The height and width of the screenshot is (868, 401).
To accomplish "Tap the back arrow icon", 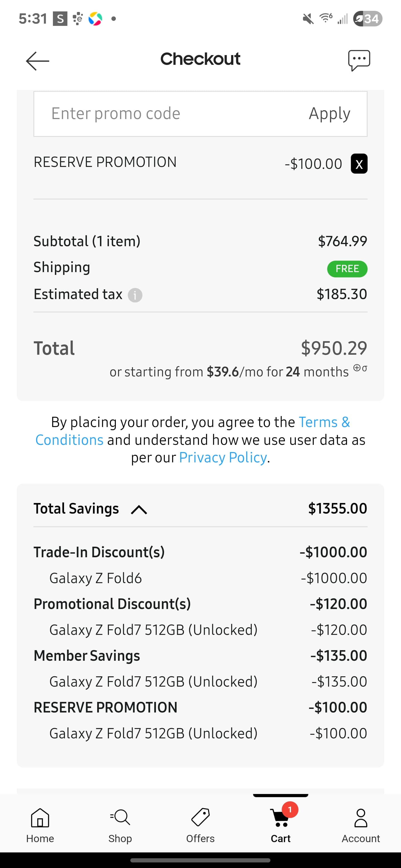I will coord(37,61).
